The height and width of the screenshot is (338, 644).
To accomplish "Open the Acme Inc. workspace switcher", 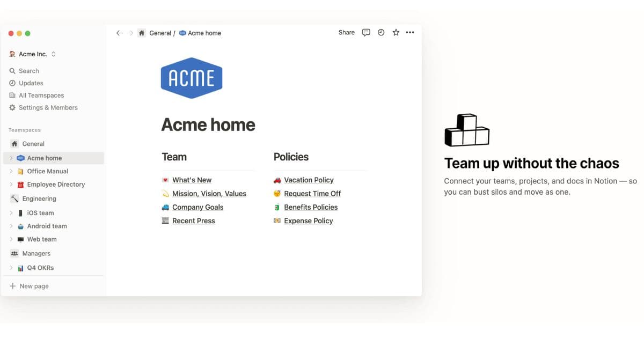I will click(x=32, y=54).
